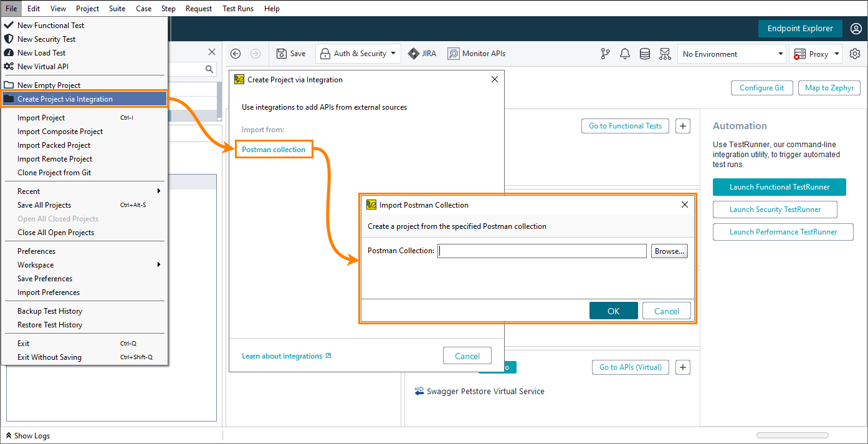Image resolution: width=868 pixels, height=444 pixels.
Task: Choose Create Project via Integration
Action: coord(84,99)
